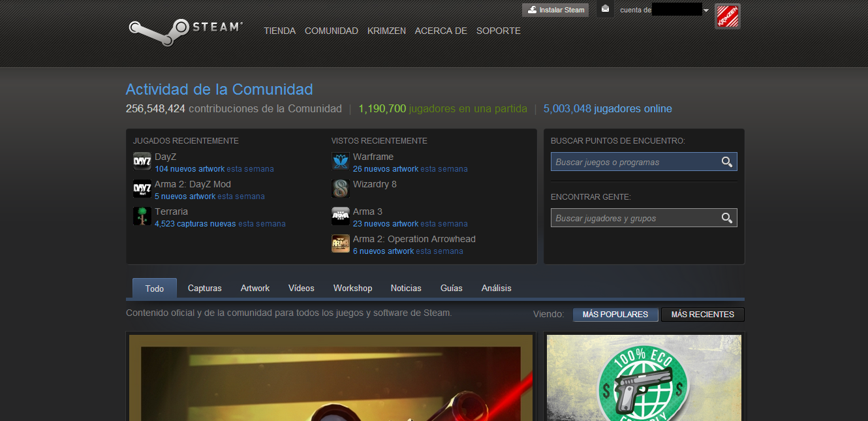Screen dimensions: 868x421
Task: Click the Warframe game icon
Action: tap(341, 161)
